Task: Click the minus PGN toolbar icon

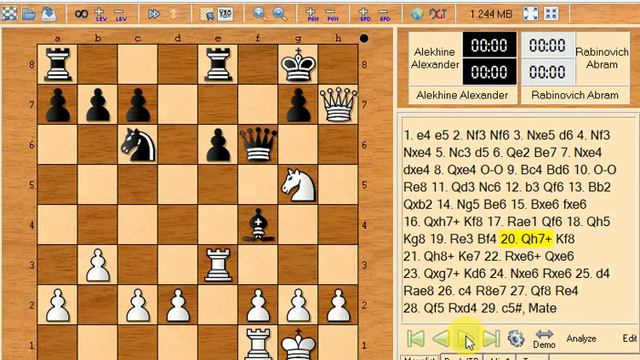Action: 333,15
